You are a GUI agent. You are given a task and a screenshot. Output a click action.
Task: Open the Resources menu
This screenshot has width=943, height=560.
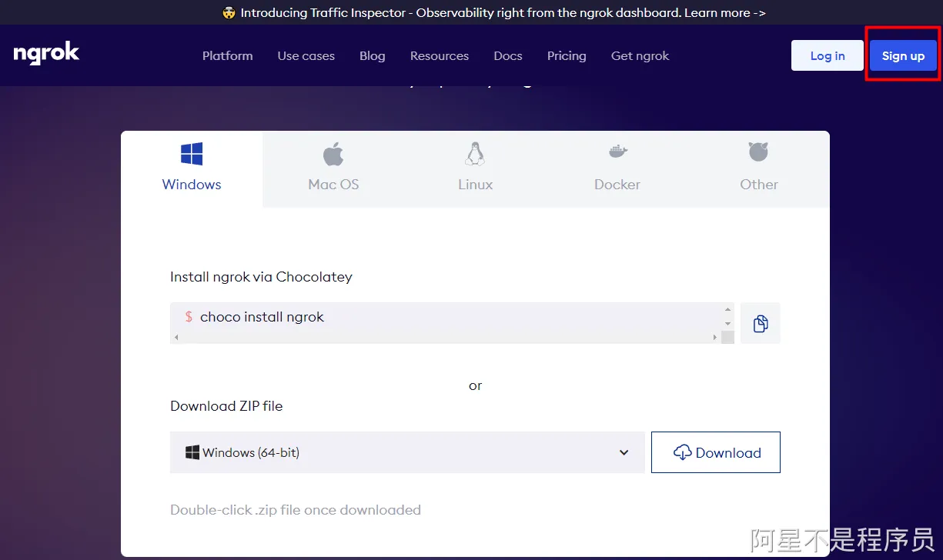[x=439, y=55]
